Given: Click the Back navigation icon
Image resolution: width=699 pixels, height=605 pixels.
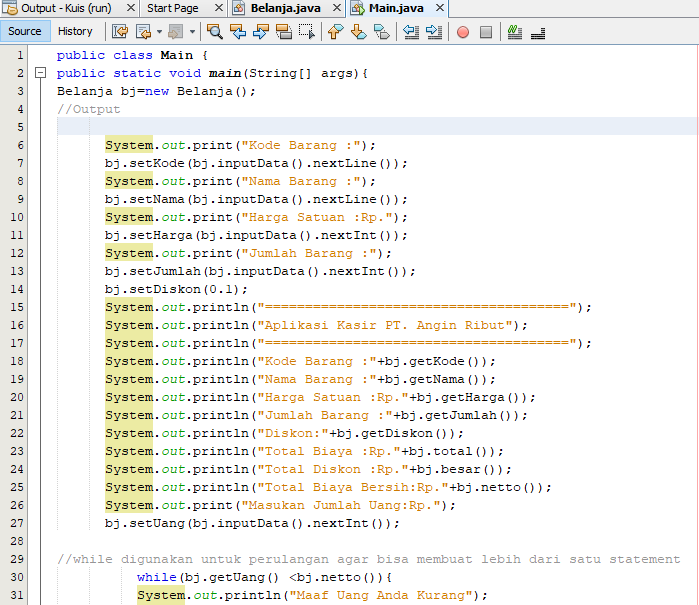Looking at the screenshot, I should pyautogui.click(x=144, y=32).
